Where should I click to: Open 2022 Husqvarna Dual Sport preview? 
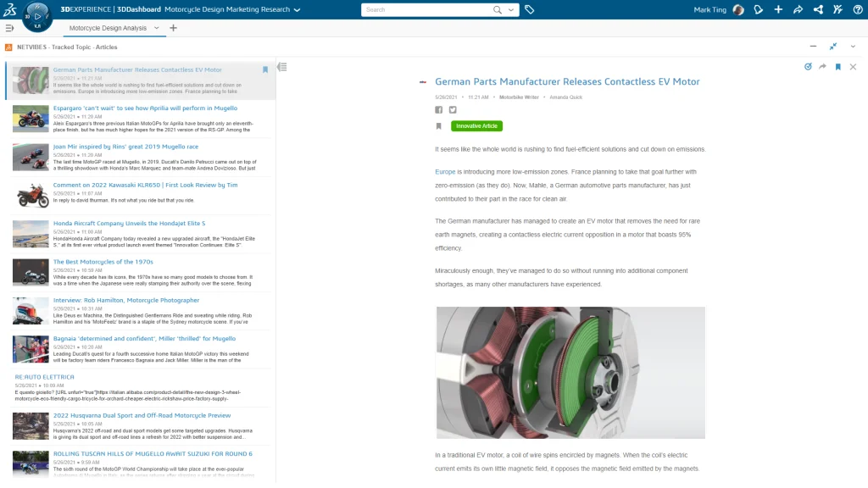coord(142,415)
